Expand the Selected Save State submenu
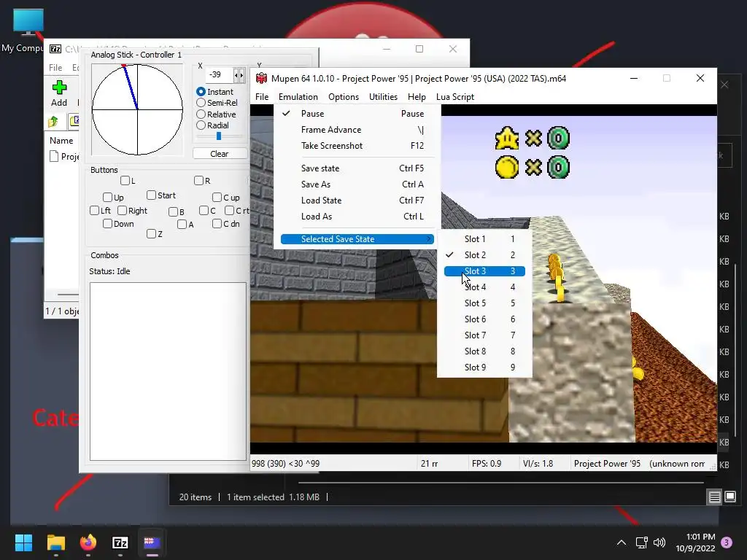The width and height of the screenshot is (747, 560). point(357,239)
